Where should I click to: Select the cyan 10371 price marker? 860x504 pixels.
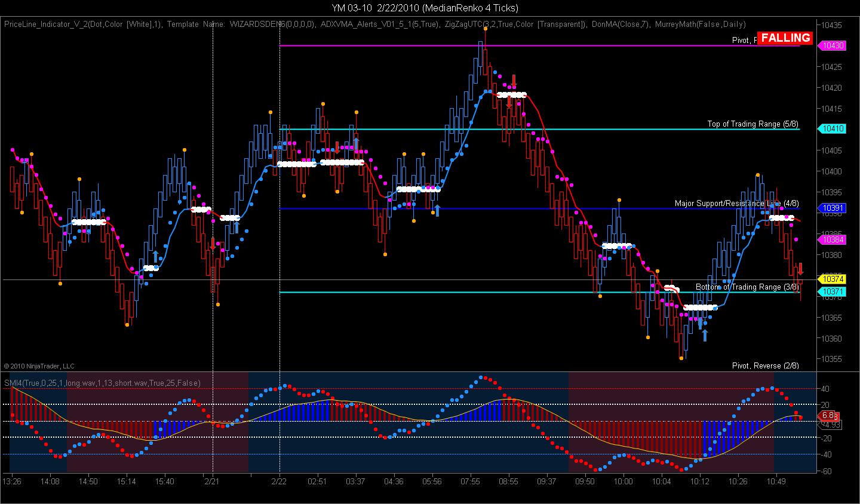[833, 291]
